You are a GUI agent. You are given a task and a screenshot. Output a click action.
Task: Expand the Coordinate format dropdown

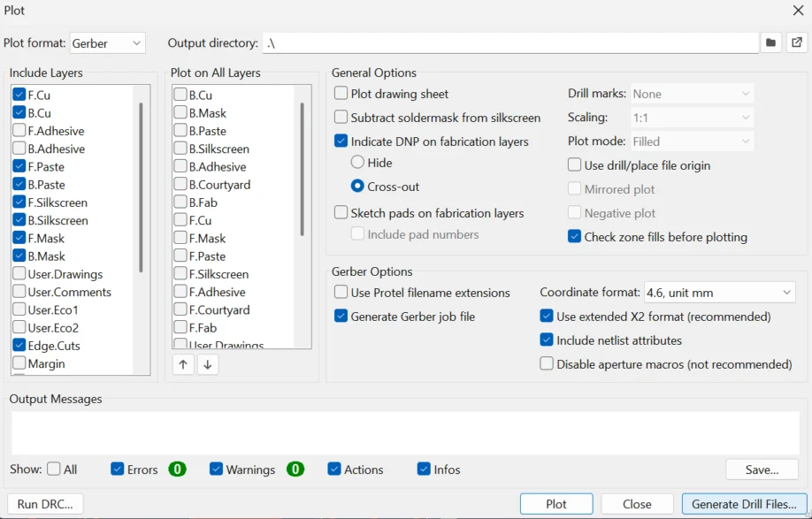point(719,293)
